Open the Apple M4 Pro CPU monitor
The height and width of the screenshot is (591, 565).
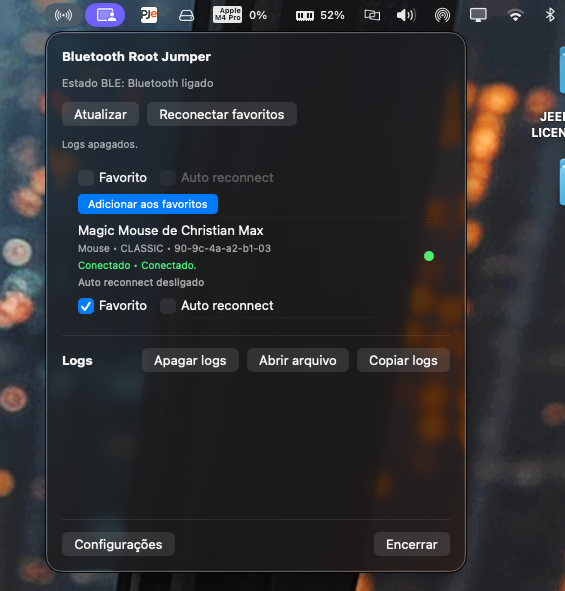(x=227, y=15)
